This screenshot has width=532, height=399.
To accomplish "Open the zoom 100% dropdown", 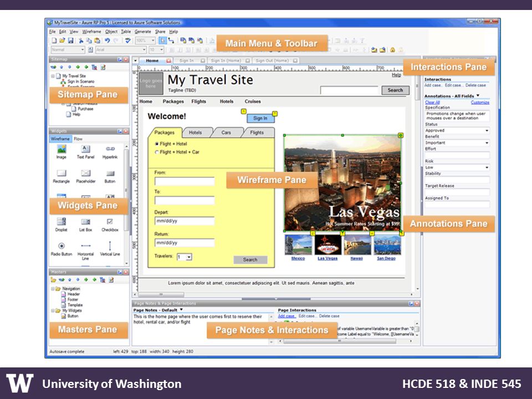I will click(153, 40).
